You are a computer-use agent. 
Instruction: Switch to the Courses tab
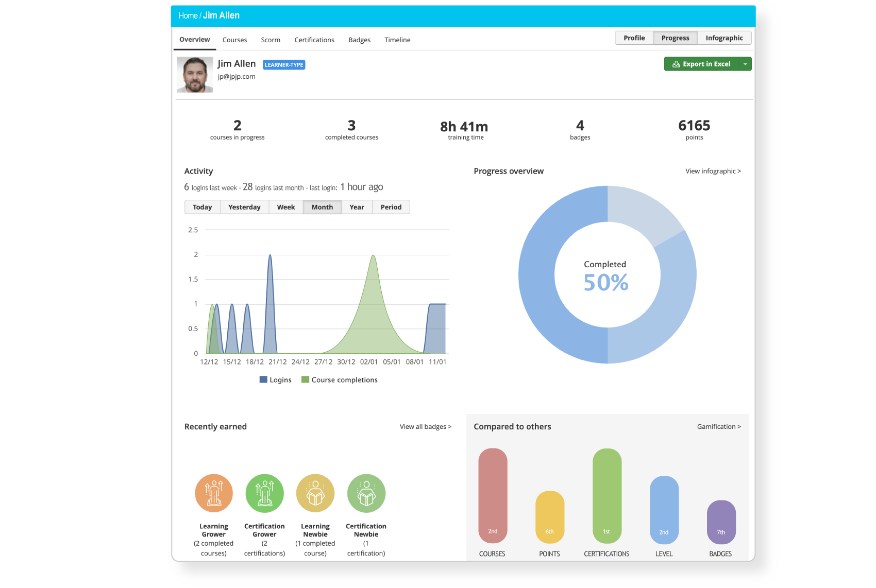[x=234, y=40]
